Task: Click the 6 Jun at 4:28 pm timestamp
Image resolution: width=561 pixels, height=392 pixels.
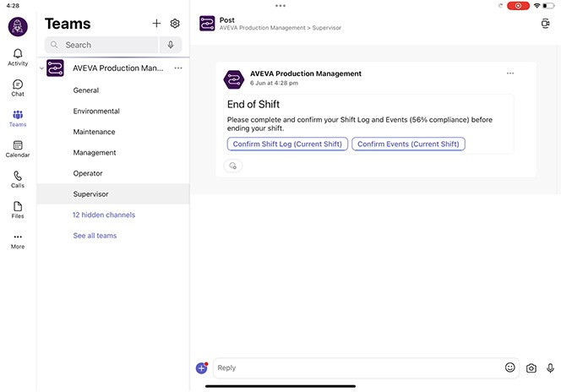Action: point(274,83)
